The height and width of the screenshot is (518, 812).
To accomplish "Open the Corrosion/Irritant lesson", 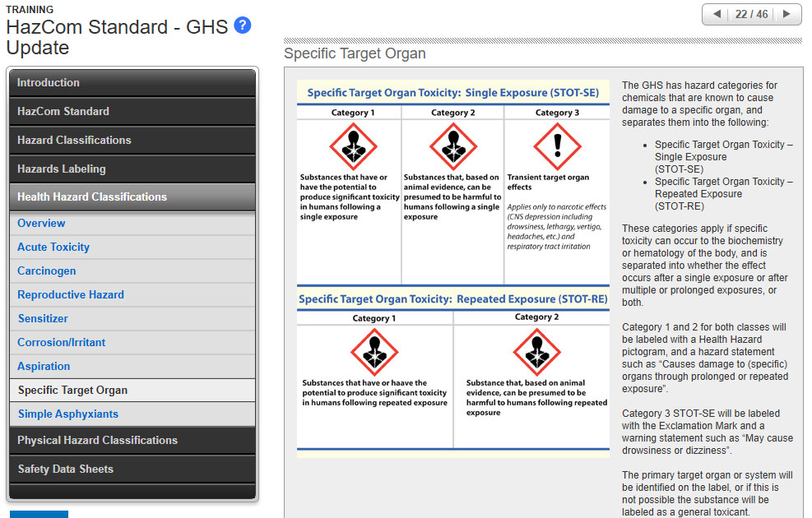I will click(62, 343).
